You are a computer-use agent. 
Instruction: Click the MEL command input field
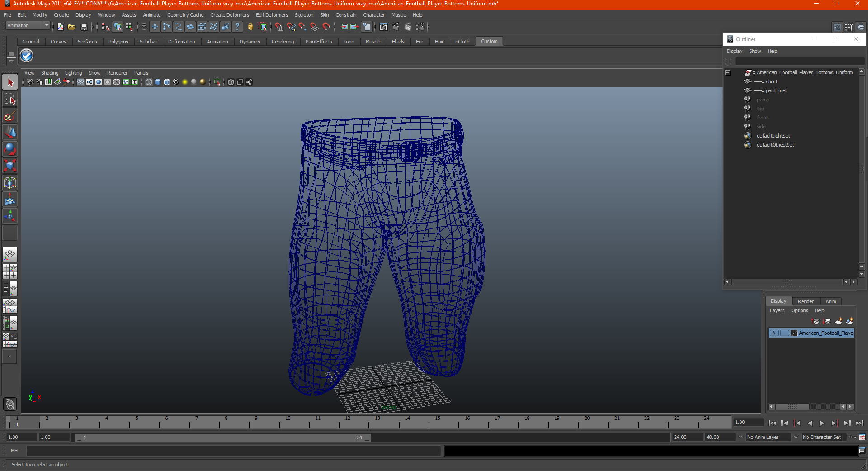click(x=233, y=451)
